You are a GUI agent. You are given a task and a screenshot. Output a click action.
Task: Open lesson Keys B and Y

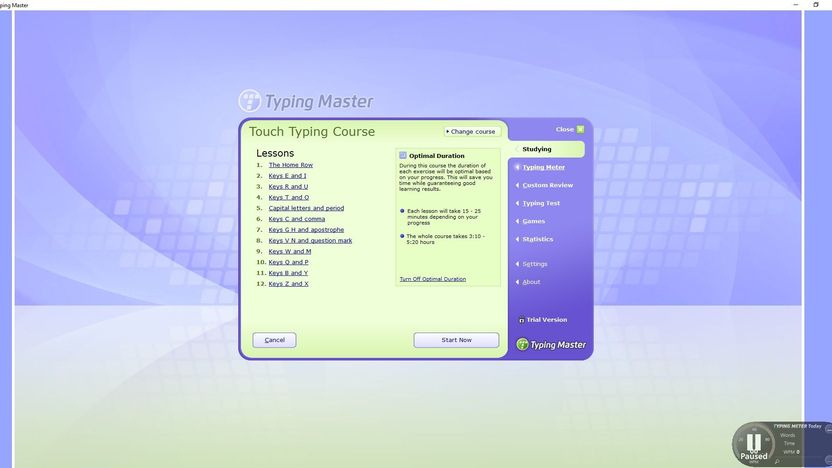(x=288, y=273)
